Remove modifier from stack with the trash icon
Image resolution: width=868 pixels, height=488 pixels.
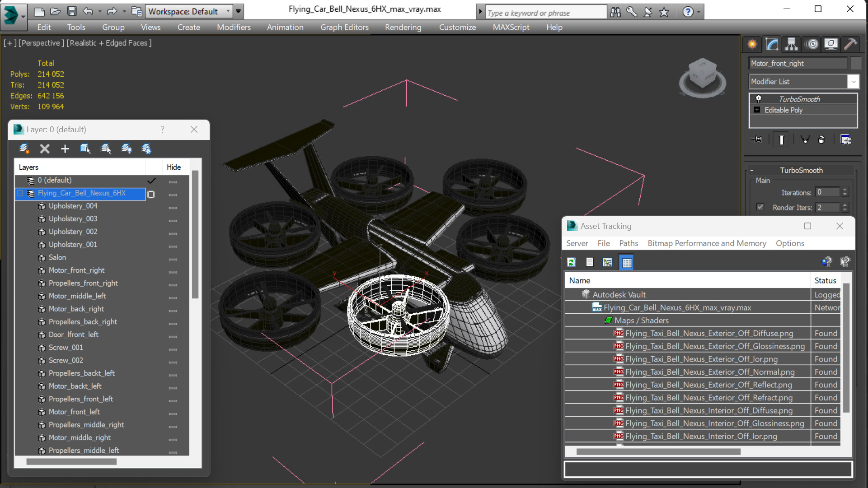(821, 139)
